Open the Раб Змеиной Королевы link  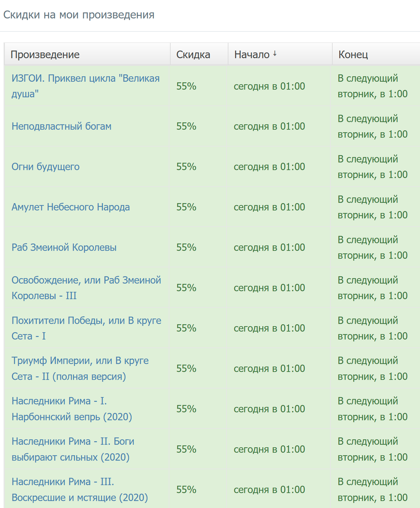64,247
